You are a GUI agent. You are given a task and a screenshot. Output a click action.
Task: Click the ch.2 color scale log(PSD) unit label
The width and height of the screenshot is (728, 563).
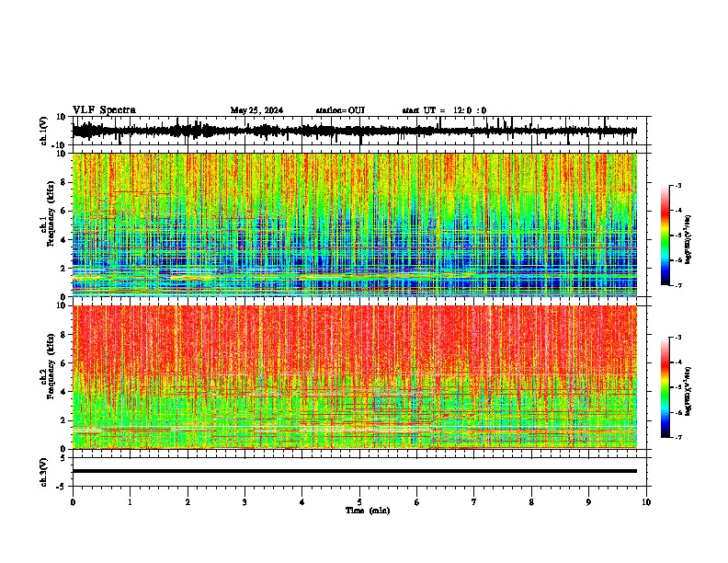point(688,391)
